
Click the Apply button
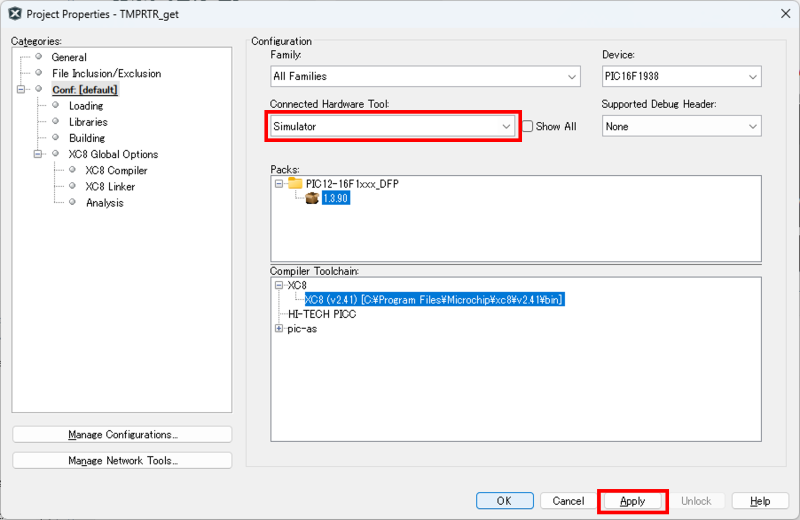(632, 501)
